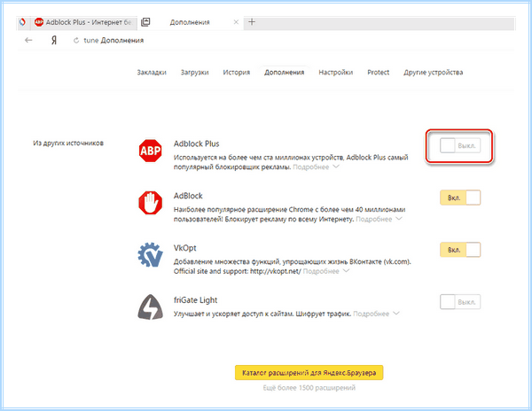Click the Adblock Plus title text

coord(197,143)
